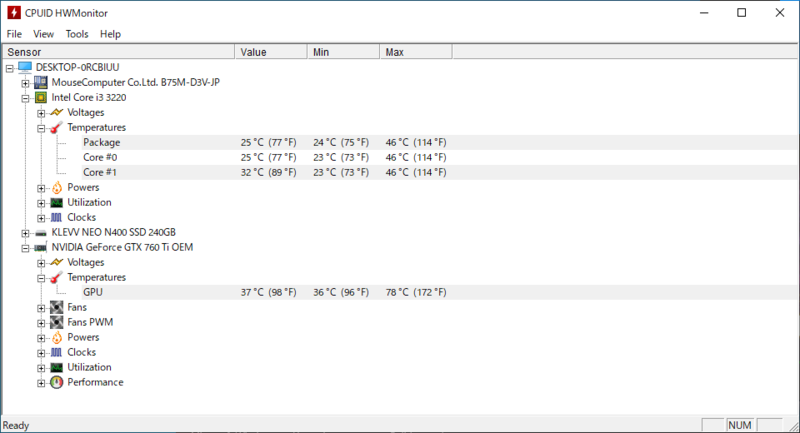Click the Performance gauge icon
The image size is (800, 433).
pyautogui.click(x=57, y=382)
